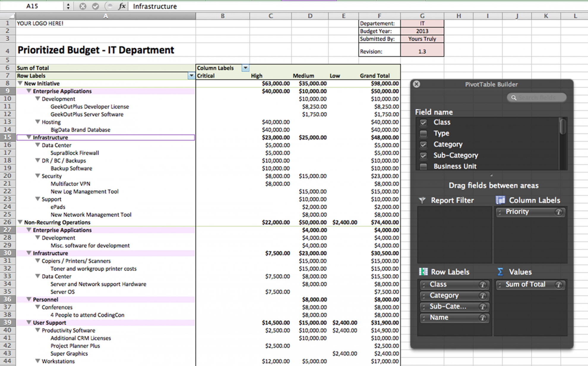Click info icon on Class row label
Screen dimensions: 588x366
[x=483, y=285]
